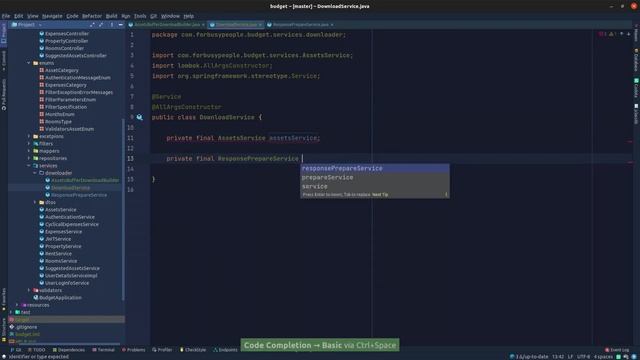Viewport: 640px width, 360px height.
Task: Select the AssetCategory enum file
Action: (x=62, y=70)
